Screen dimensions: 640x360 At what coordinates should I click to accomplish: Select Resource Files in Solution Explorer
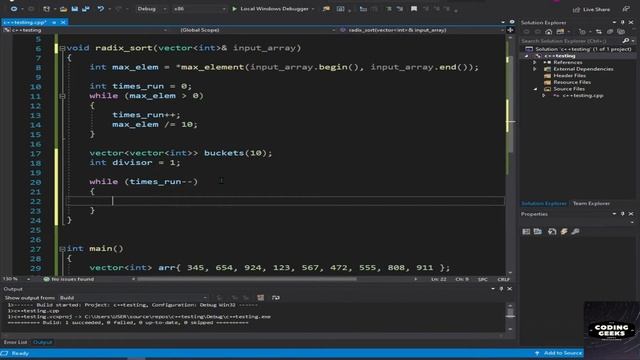(572, 82)
